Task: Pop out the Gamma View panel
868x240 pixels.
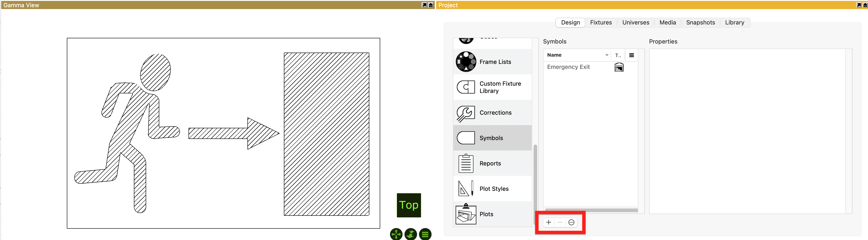Action: [x=424, y=5]
